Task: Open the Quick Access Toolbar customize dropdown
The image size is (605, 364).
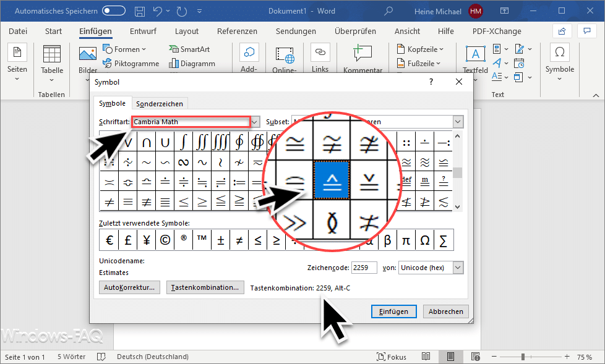Action: click(199, 11)
